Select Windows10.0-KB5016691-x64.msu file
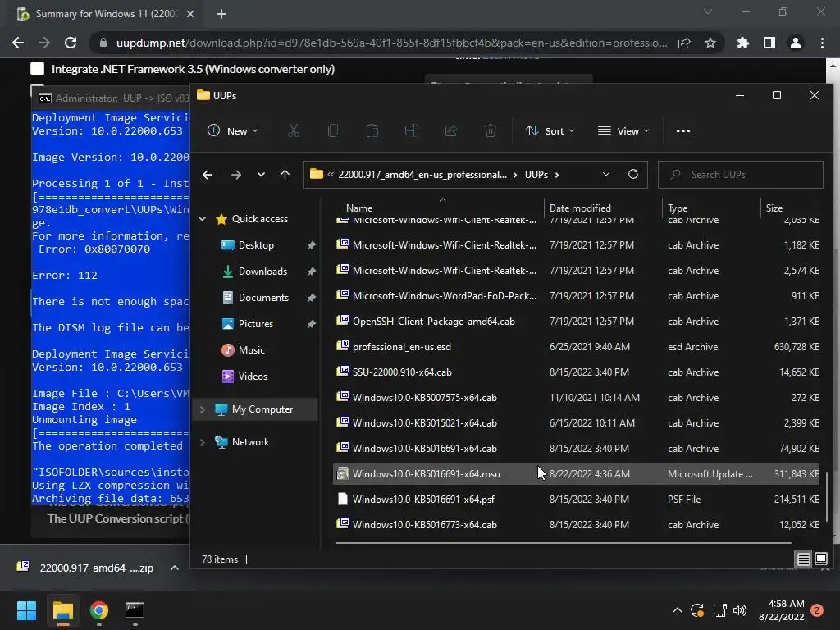The image size is (840, 630). [577, 474]
